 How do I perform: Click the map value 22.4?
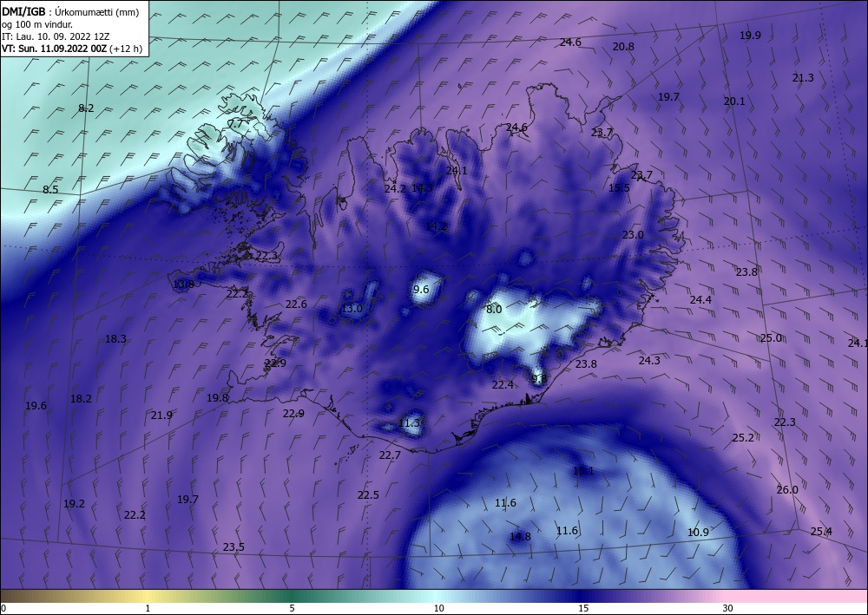pos(503,385)
